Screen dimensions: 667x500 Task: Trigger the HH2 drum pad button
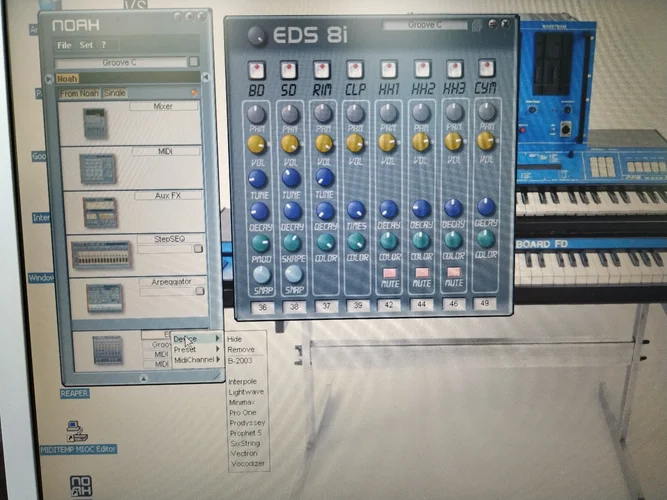[422, 69]
